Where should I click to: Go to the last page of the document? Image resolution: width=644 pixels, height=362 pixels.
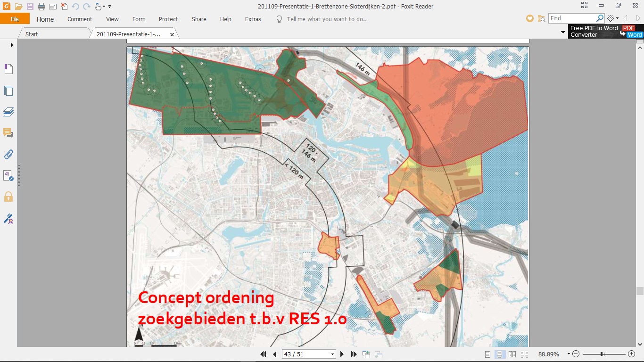[354, 354]
